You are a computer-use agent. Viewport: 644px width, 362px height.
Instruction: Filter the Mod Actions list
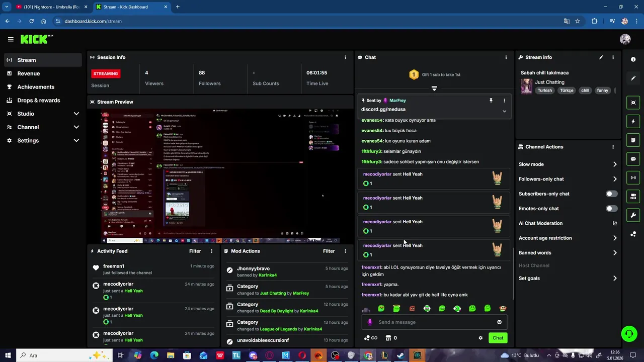click(x=329, y=251)
